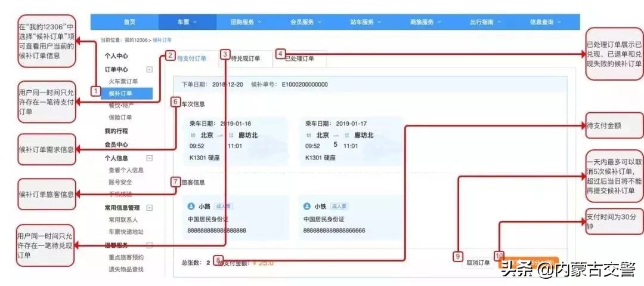The width and height of the screenshot is (644, 286).
Task: Open 查看个人信息 in the sidebar
Action: click(126, 170)
